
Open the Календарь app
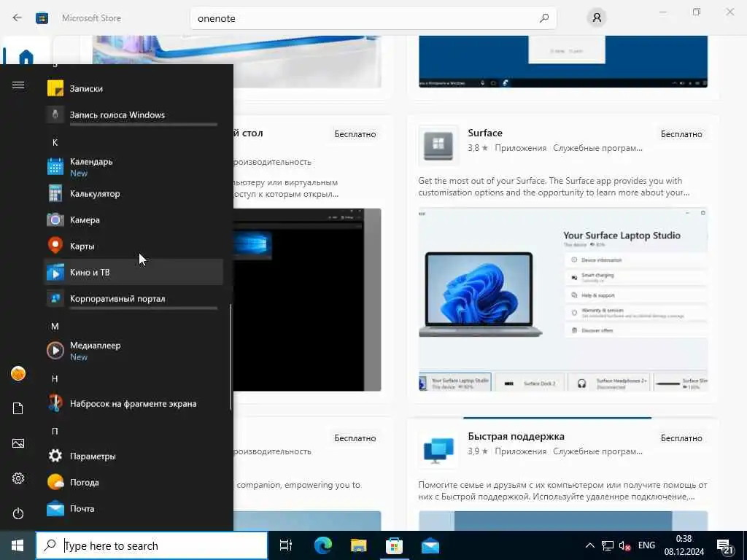click(x=133, y=167)
